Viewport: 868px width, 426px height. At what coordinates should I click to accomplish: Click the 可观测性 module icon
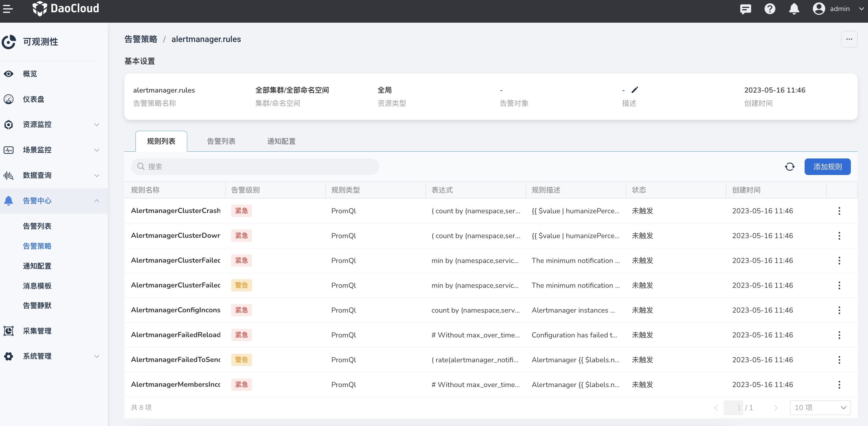9,42
